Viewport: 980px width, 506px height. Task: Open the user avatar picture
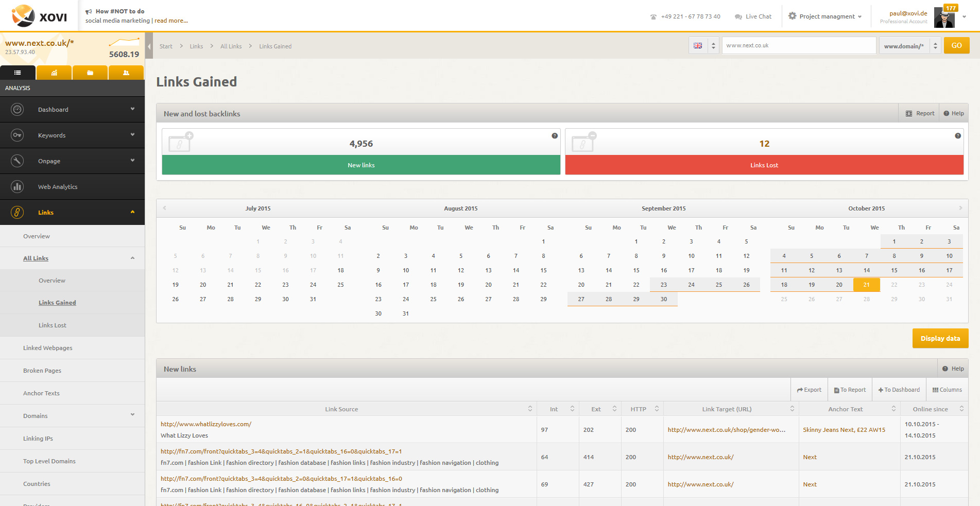click(944, 19)
